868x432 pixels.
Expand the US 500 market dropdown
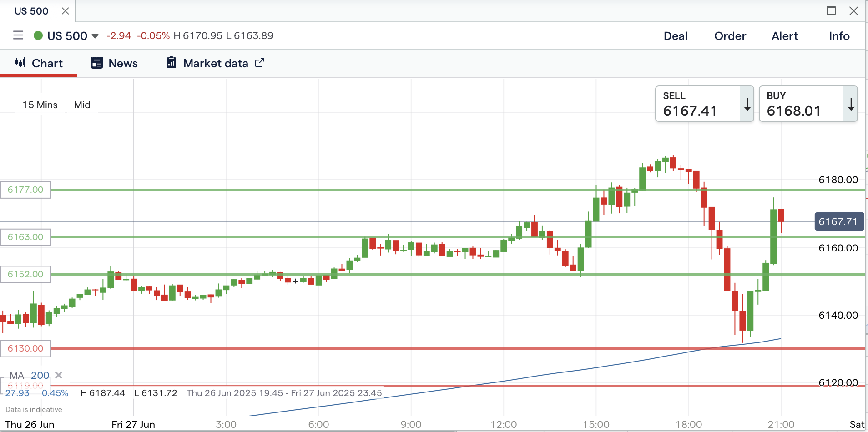click(95, 36)
